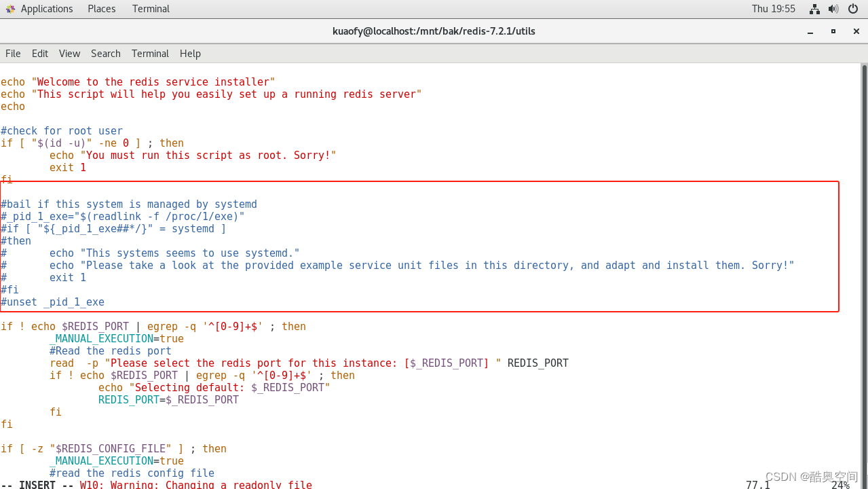This screenshot has height=489, width=868.
Task: Open the terminal Search menu
Action: tap(106, 54)
